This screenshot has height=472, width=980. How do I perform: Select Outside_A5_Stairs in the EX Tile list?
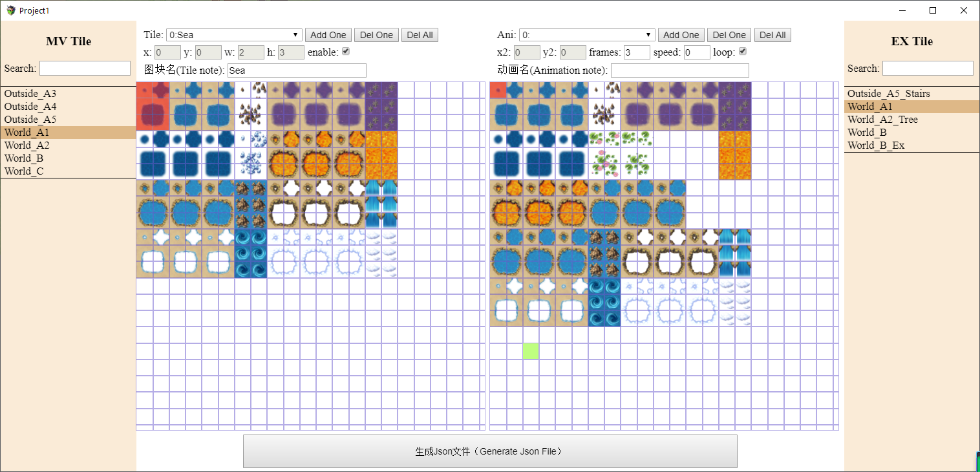pyautogui.click(x=911, y=94)
